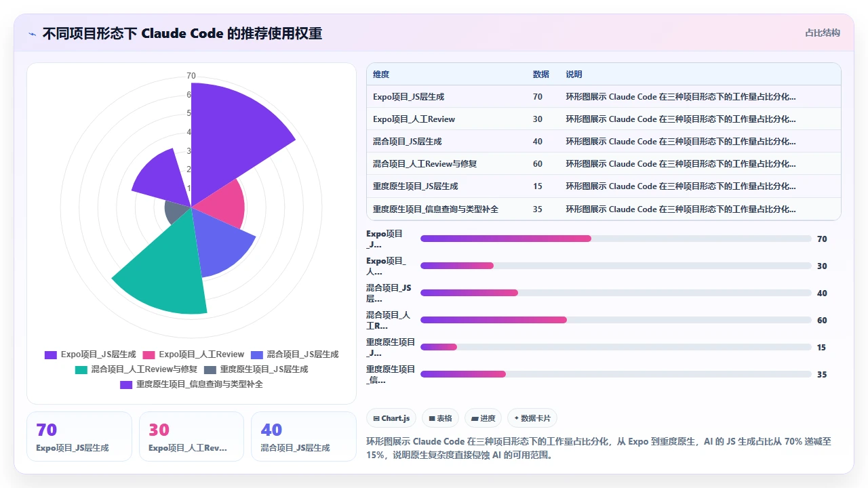
Task: Click the 表格 tag chip
Action: pyautogui.click(x=440, y=418)
